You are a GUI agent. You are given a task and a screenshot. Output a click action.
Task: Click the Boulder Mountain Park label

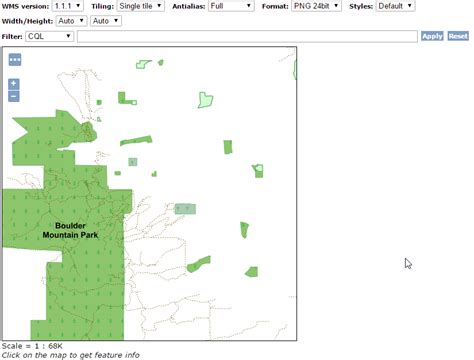[x=70, y=230]
